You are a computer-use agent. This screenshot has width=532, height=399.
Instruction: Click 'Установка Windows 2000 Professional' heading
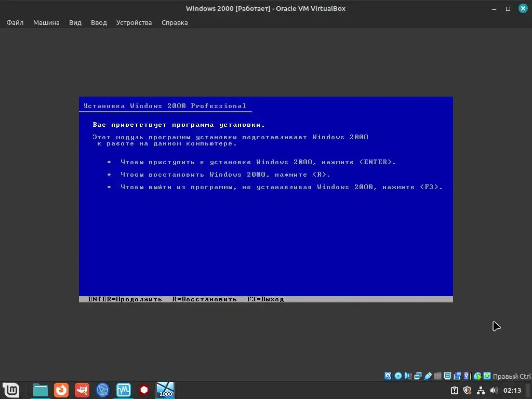(x=165, y=106)
